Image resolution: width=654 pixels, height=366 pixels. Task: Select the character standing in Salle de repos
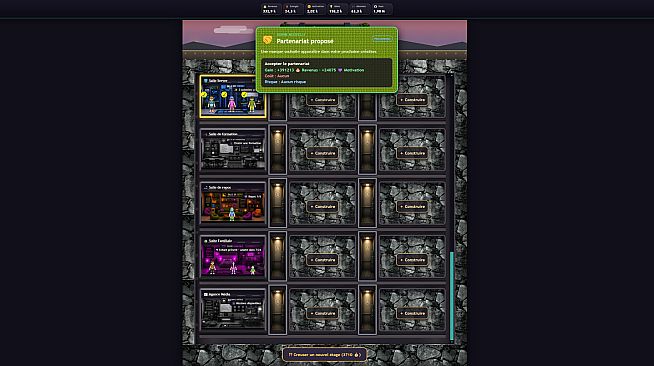(x=232, y=213)
